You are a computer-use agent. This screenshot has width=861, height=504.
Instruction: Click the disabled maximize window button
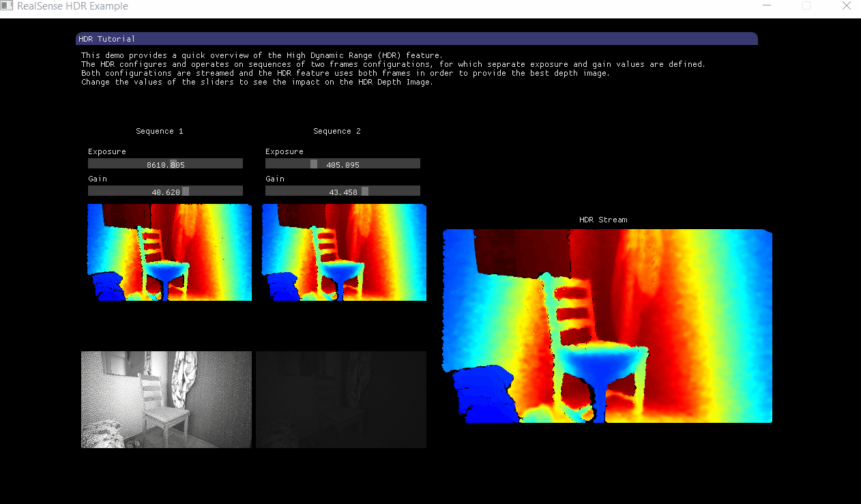806,5
